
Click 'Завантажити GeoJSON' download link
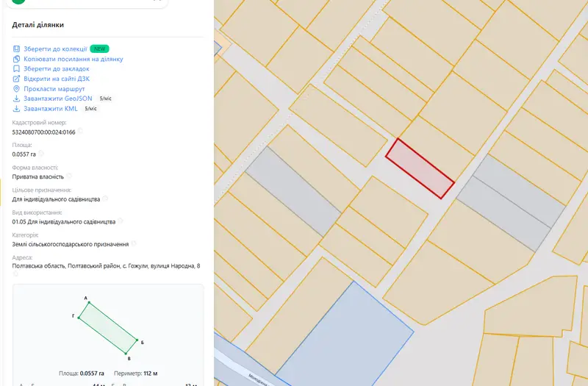58,99
